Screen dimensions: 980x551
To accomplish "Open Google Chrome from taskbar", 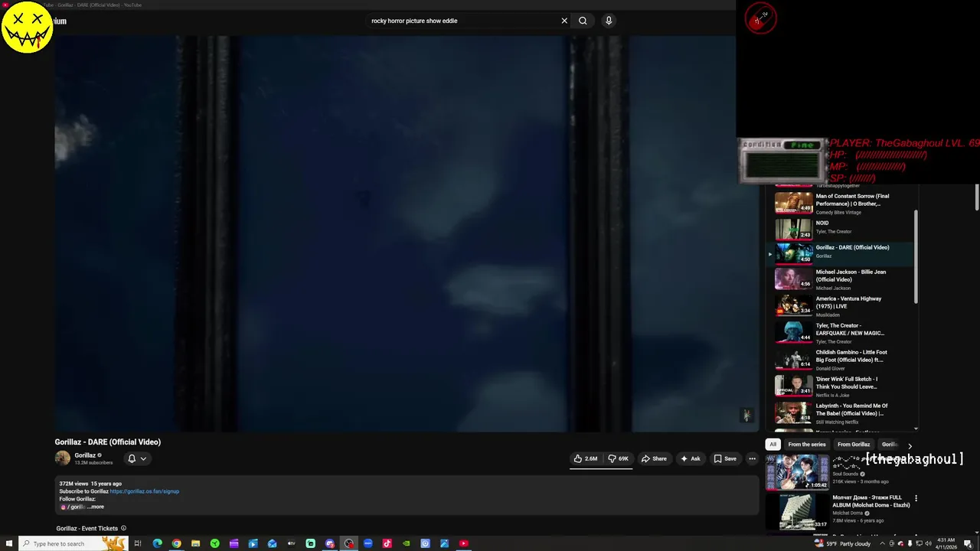I will (176, 543).
